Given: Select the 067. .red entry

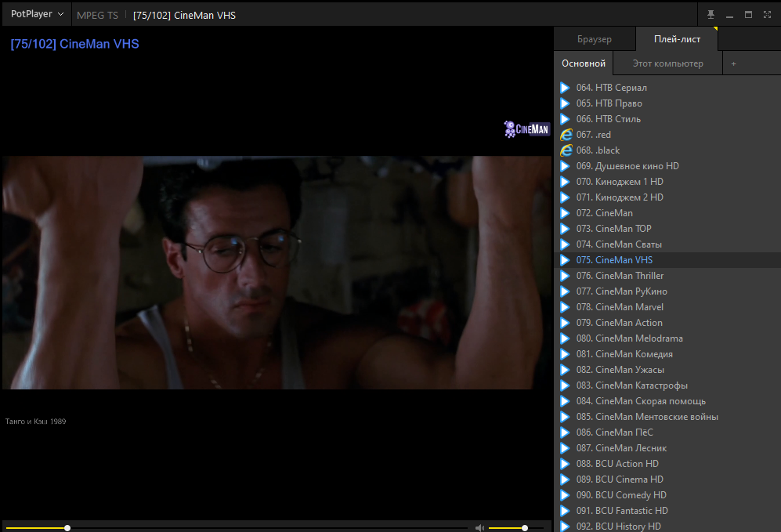Looking at the screenshot, I should point(594,135).
